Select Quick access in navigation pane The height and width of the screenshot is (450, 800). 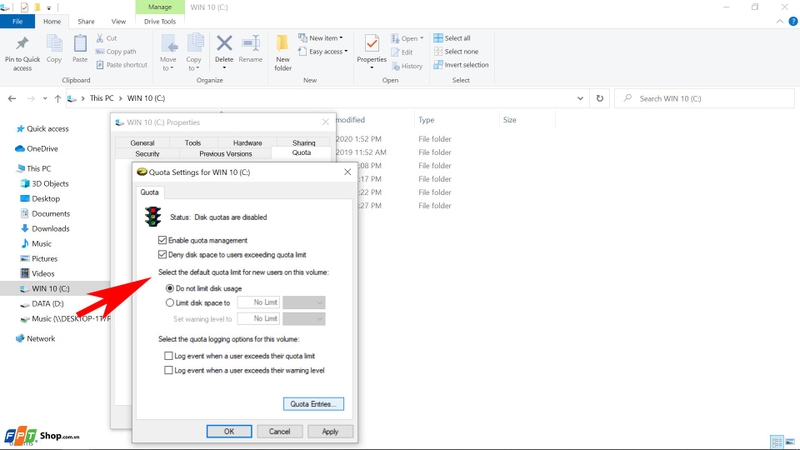tap(47, 129)
